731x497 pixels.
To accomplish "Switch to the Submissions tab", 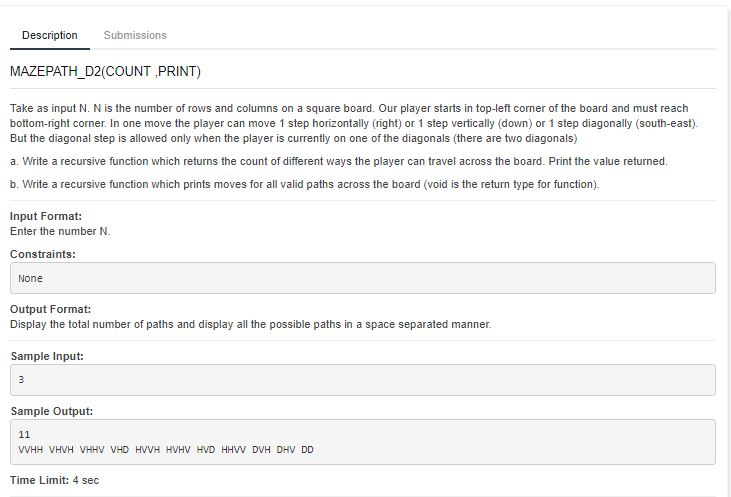I will 135,35.
